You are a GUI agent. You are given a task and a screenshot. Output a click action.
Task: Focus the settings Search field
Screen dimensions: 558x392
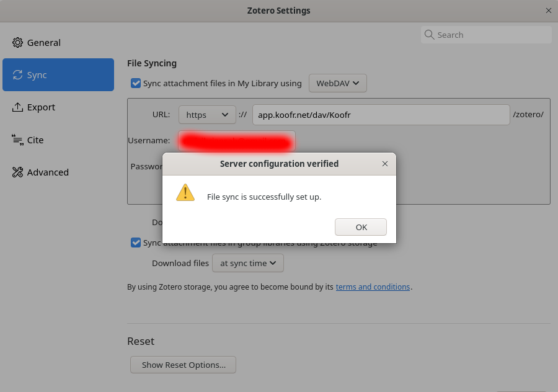[x=486, y=35]
